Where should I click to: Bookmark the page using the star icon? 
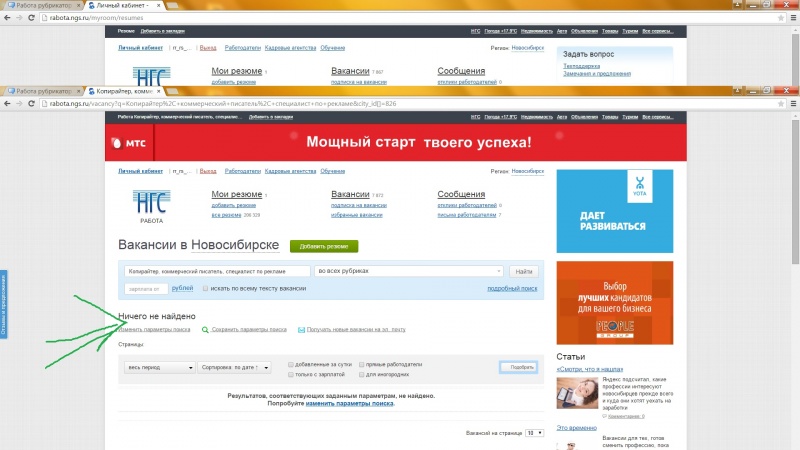pos(777,104)
